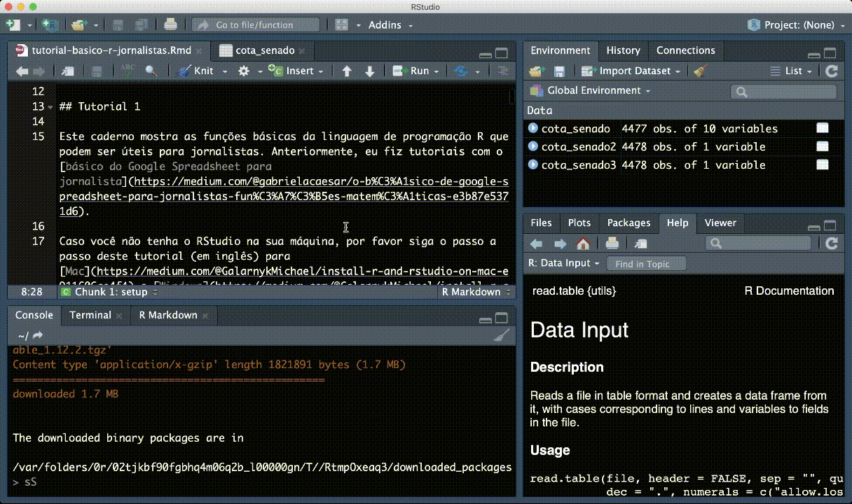Collapse the Tutorial 1 section fold arrow

click(x=50, y=107)
